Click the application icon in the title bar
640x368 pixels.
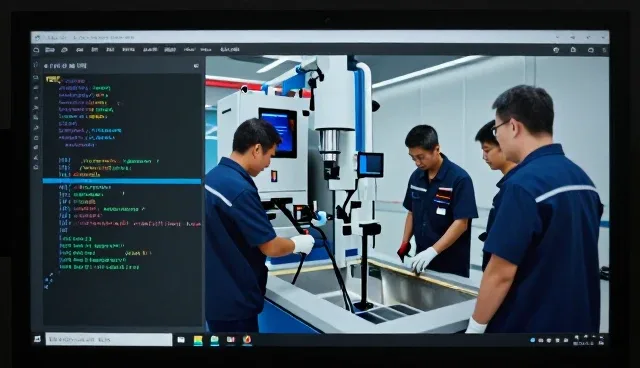point(38,38)
